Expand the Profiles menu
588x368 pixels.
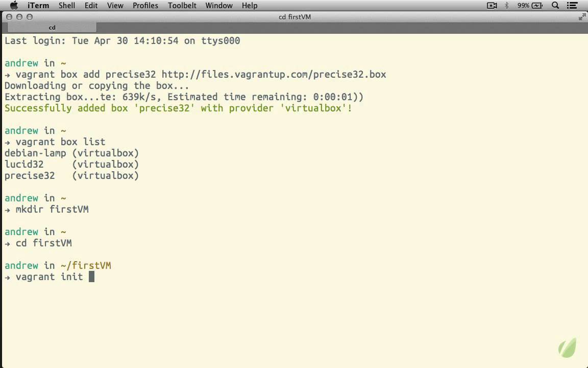point(145,6)
